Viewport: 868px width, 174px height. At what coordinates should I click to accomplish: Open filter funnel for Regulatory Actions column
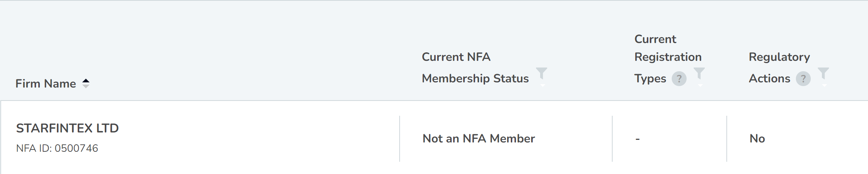(x=823, y=73)
